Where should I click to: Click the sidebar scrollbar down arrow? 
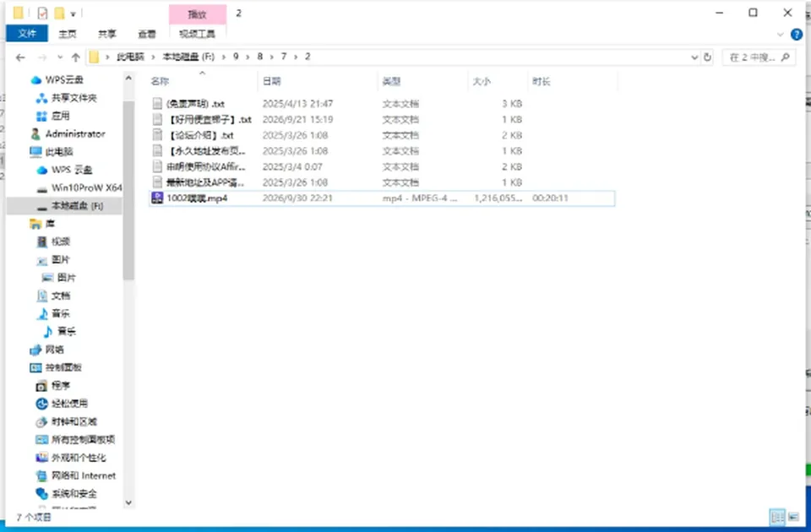(128, 502)
